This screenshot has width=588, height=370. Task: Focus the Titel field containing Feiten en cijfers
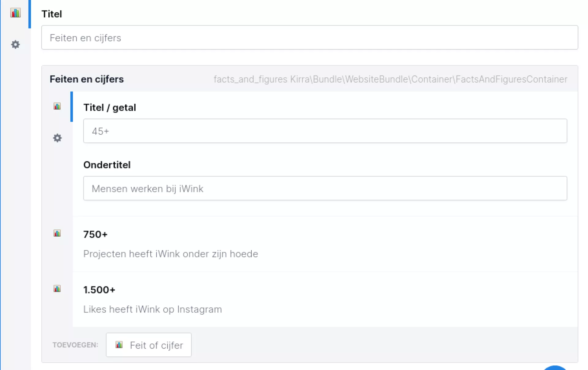pyautogui.click(x=309, y=38)
